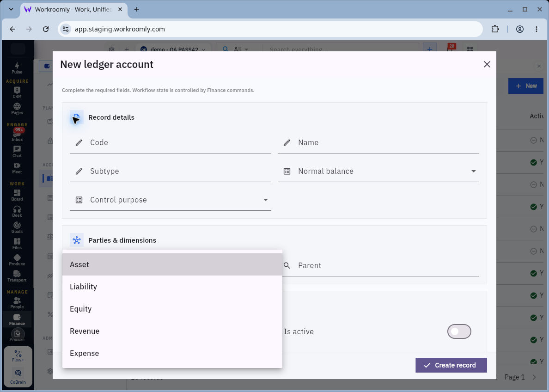Open Board in the sidebar
Viewport: 549px width, 392px height.
(x=17, y=195)
